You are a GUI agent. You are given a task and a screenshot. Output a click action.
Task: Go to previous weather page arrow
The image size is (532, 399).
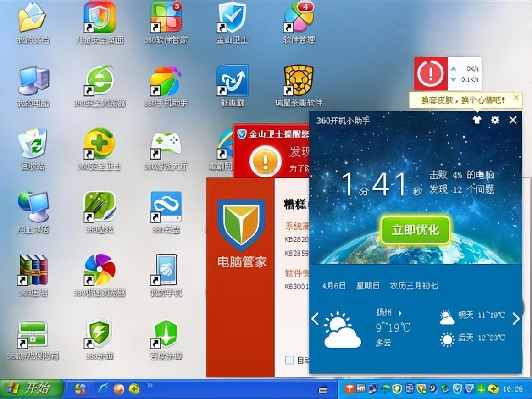point(315,319)
